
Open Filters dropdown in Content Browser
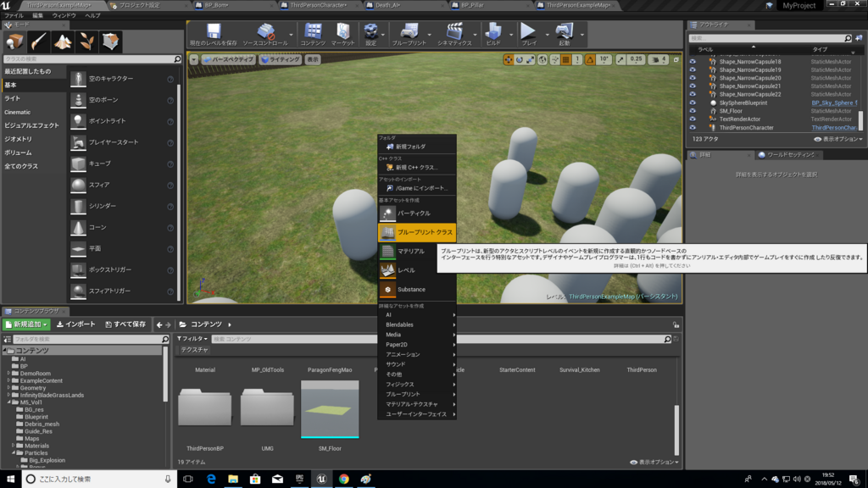pyautogui.click(x=192, y=339)
